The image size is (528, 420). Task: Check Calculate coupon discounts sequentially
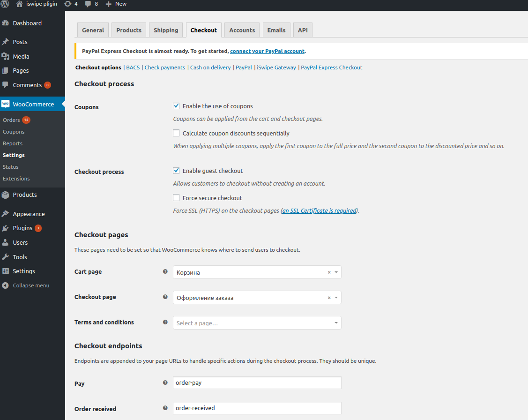point(176,133)
